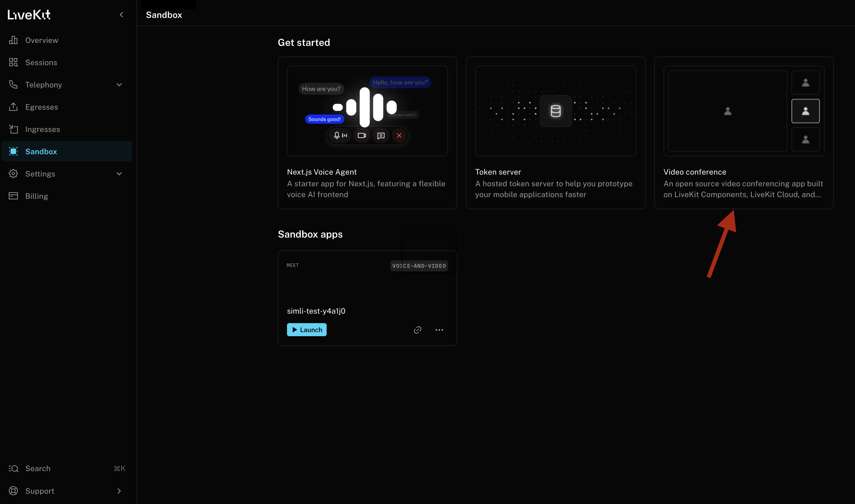Open Billing page

pyautogui.click(x=67, y=196)
